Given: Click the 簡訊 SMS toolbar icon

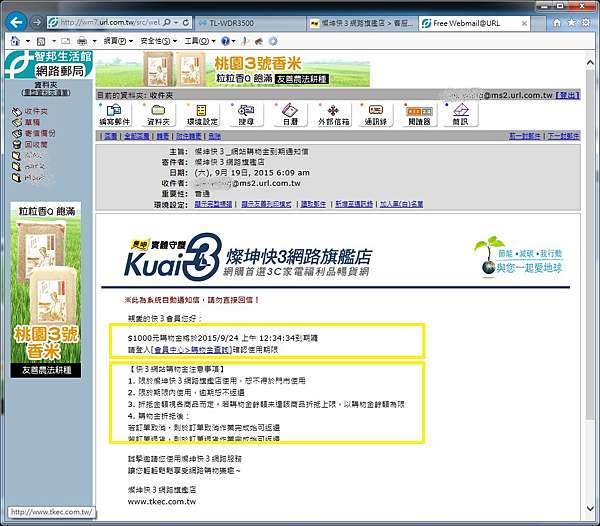Looking at the screenshot, I should [x=460, y=114].
